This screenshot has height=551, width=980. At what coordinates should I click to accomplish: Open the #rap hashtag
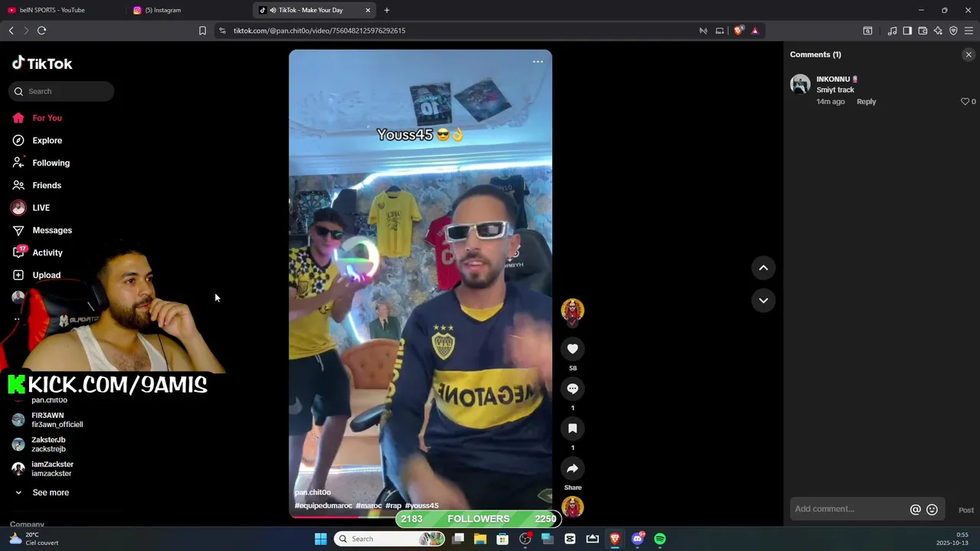394,506
